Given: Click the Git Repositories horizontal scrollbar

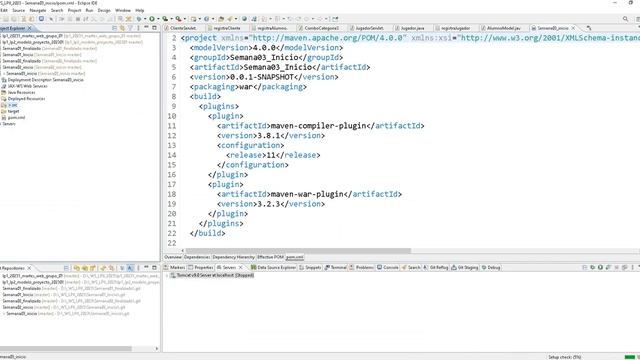Looking at the screenshot, I should [x=66, y=349].
